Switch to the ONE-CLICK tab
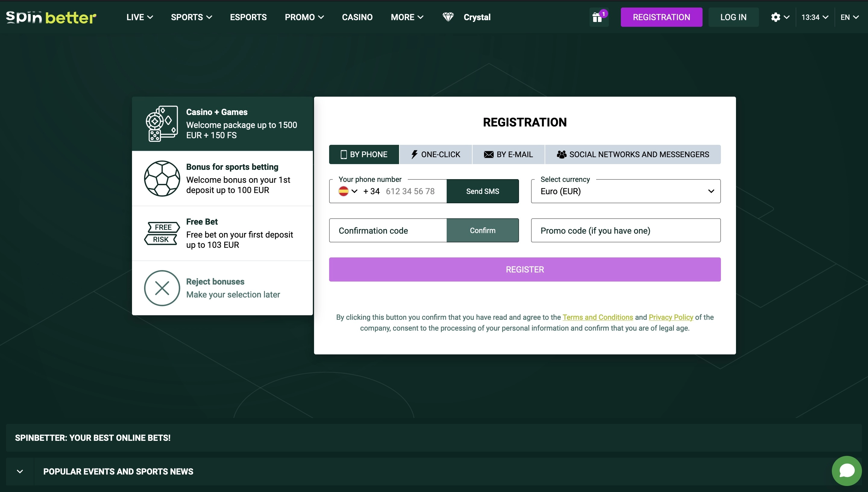 pos(436,154)
